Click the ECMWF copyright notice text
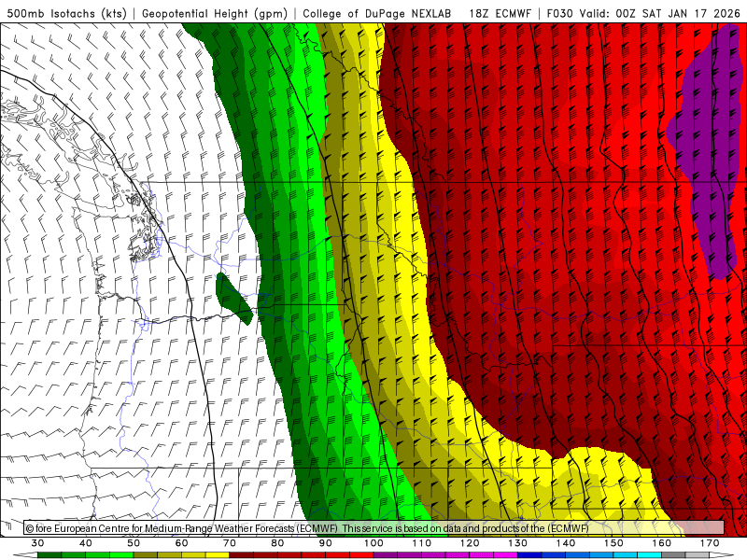This screenshot has height=560, width=747. (x=307, y=528)
